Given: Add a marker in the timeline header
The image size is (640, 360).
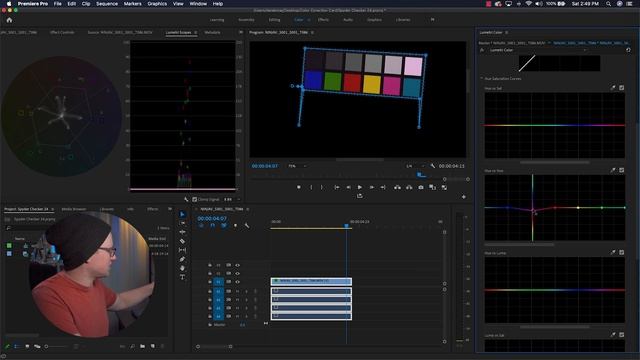Looking at the screenshot, I should click(x=235, y=225).
